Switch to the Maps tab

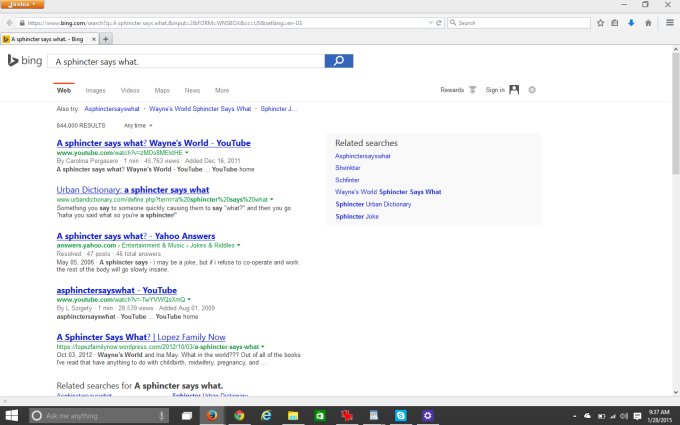(162, 90)
